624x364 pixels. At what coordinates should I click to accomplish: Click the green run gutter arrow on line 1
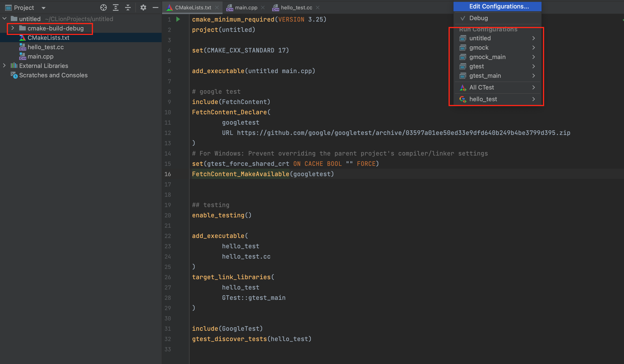pos(178,19)
